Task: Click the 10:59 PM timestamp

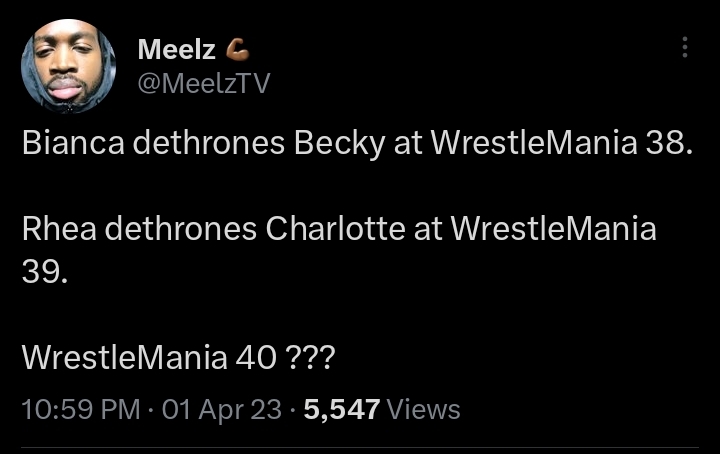Action: coord(80,409)
